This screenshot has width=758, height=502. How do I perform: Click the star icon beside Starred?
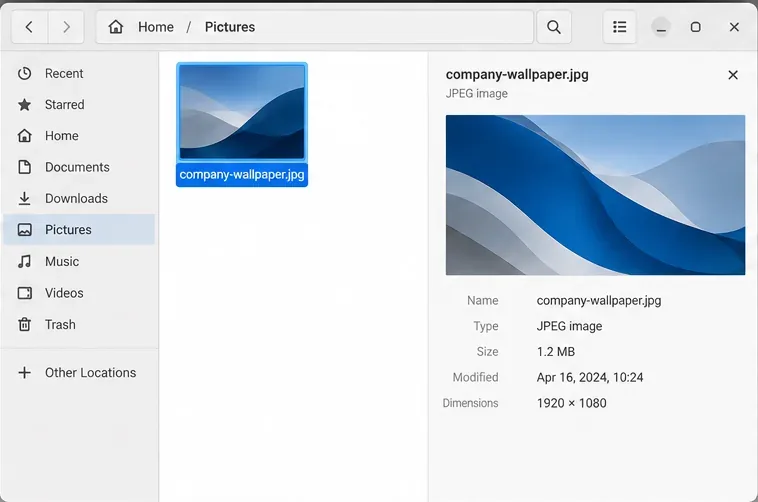click(25, 104)
